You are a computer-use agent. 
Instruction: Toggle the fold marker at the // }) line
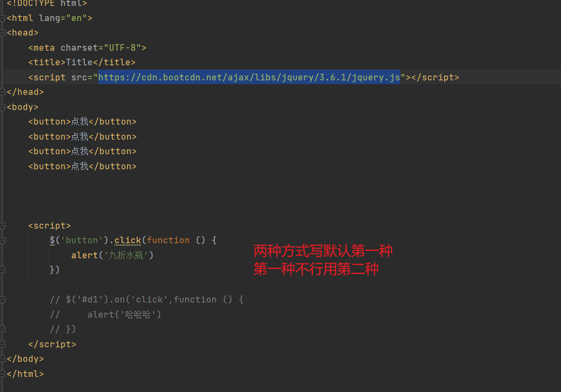(x=3, y=329)
